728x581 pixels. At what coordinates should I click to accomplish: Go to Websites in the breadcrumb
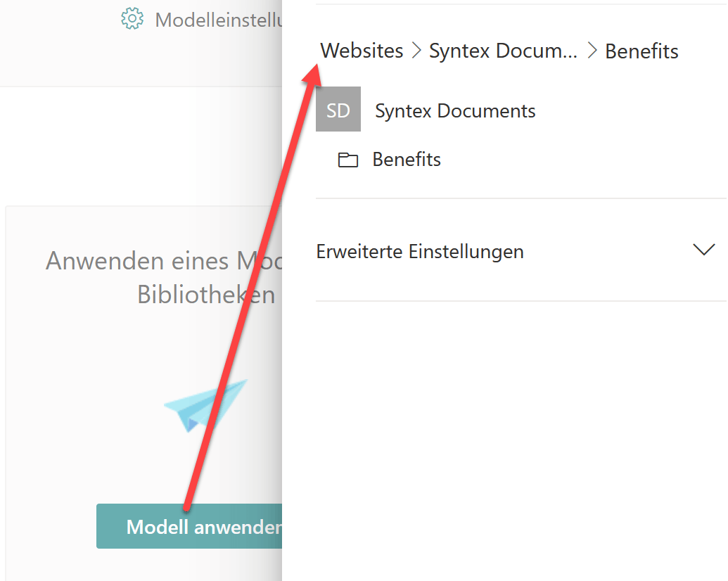pos(362,51)
